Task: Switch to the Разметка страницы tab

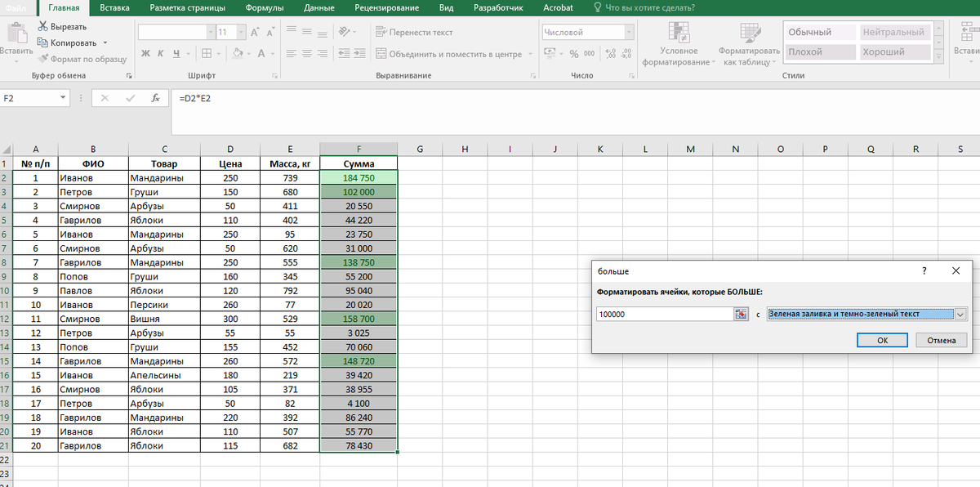Action: click(185, 7)
